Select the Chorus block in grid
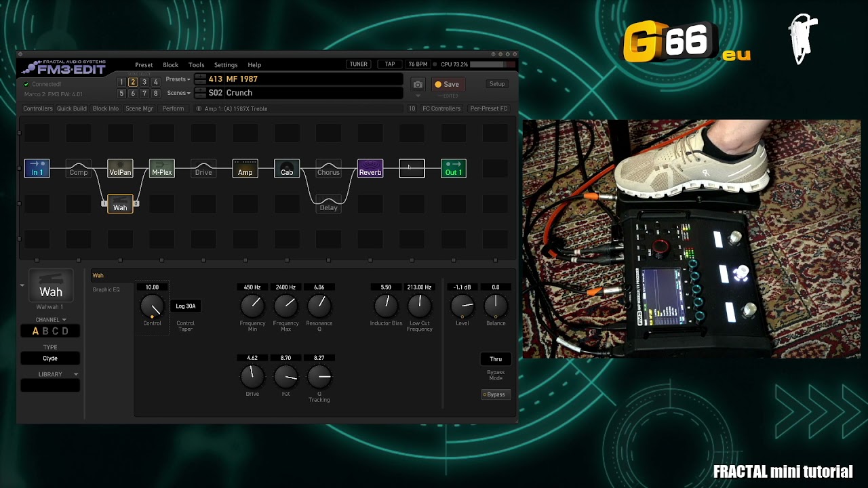 (x=328, y=168)
